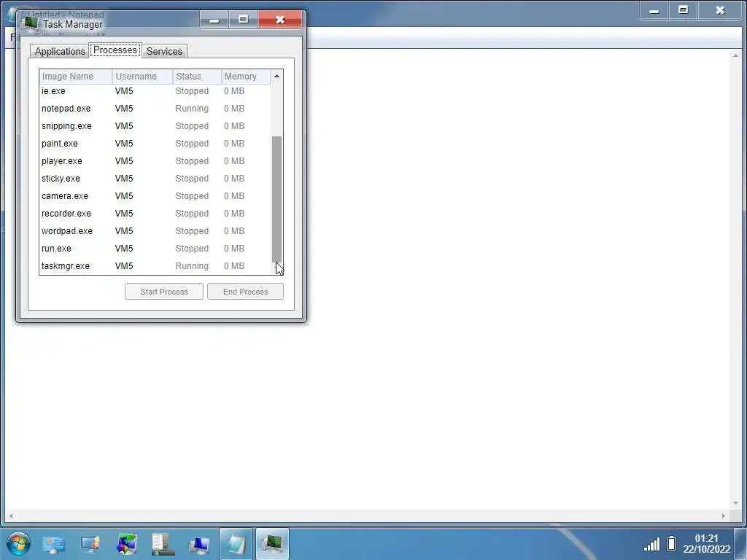
Task: Click VM5 username of camera.exe
Action: [124, 196]
